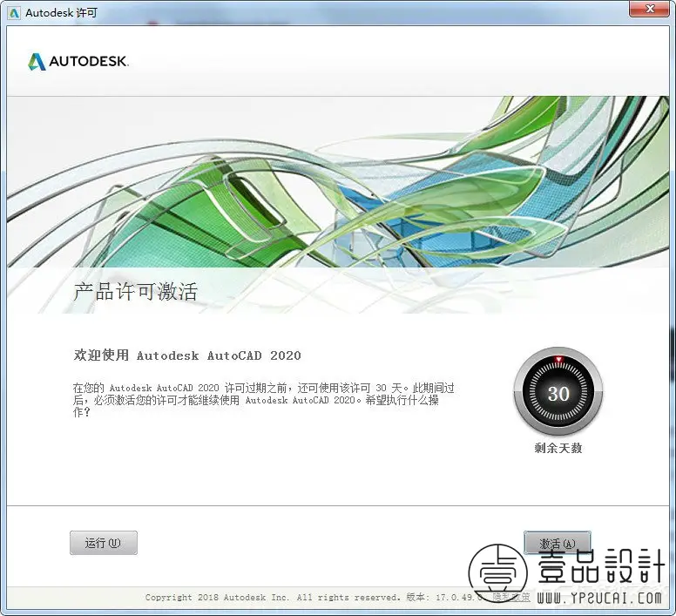Click the Autodesk 许可 window title text
Image resolution: width=676 pixels, height=616 pixels.
pos(62,13)
